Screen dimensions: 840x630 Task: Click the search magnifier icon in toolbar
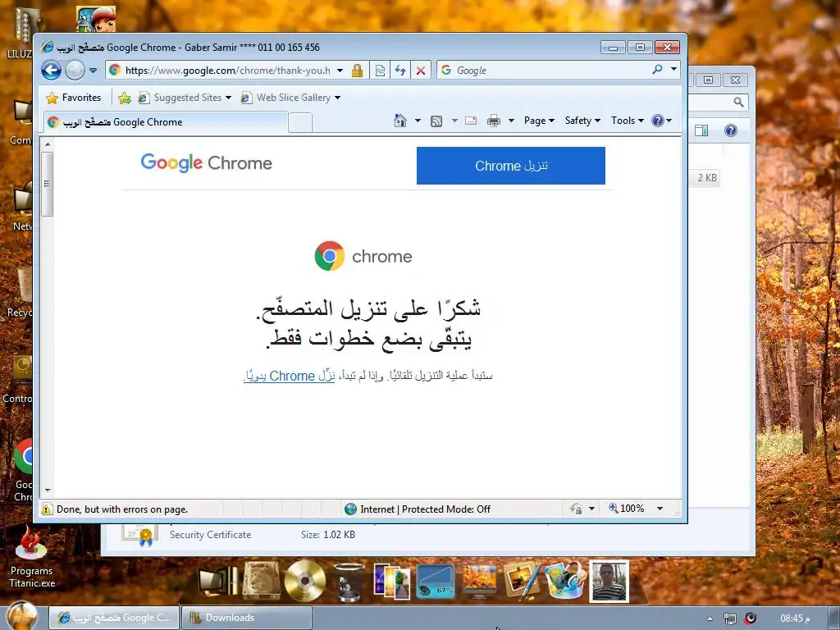658,69
